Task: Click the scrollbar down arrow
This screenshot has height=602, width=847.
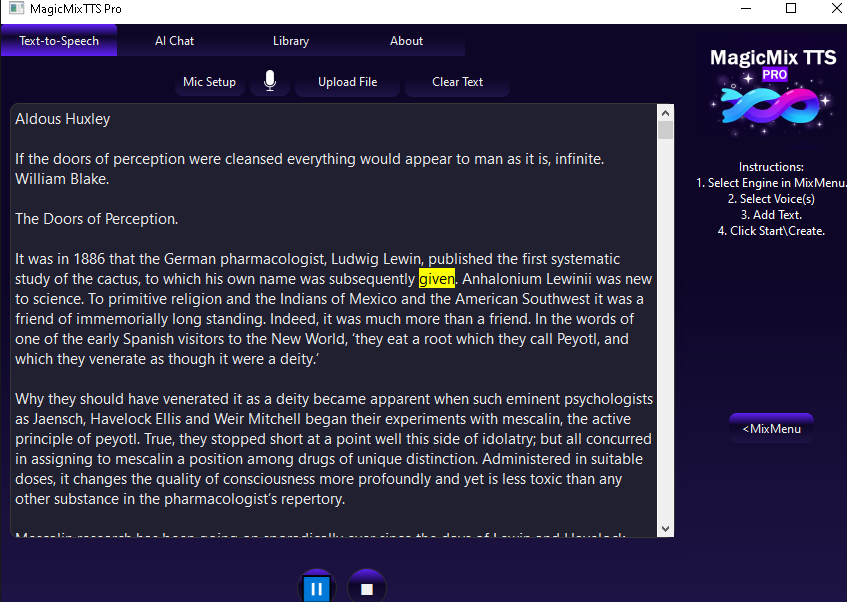Action: click(x=666, y=529)
